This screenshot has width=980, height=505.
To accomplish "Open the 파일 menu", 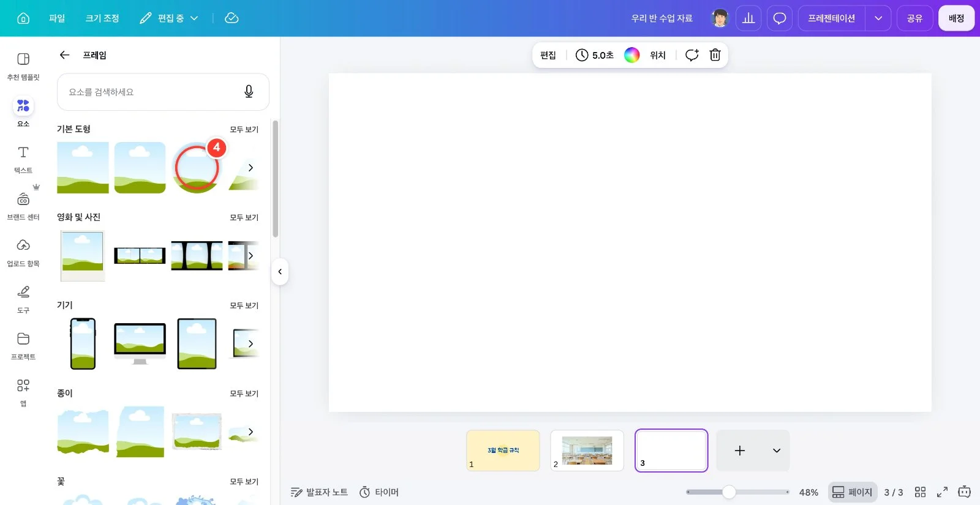I will tap(57, 18).
